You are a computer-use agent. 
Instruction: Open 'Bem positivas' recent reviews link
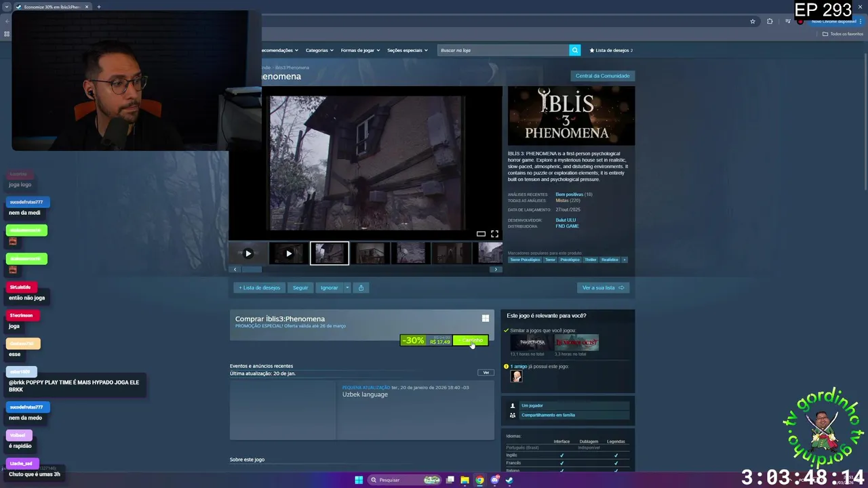[569, 195]
